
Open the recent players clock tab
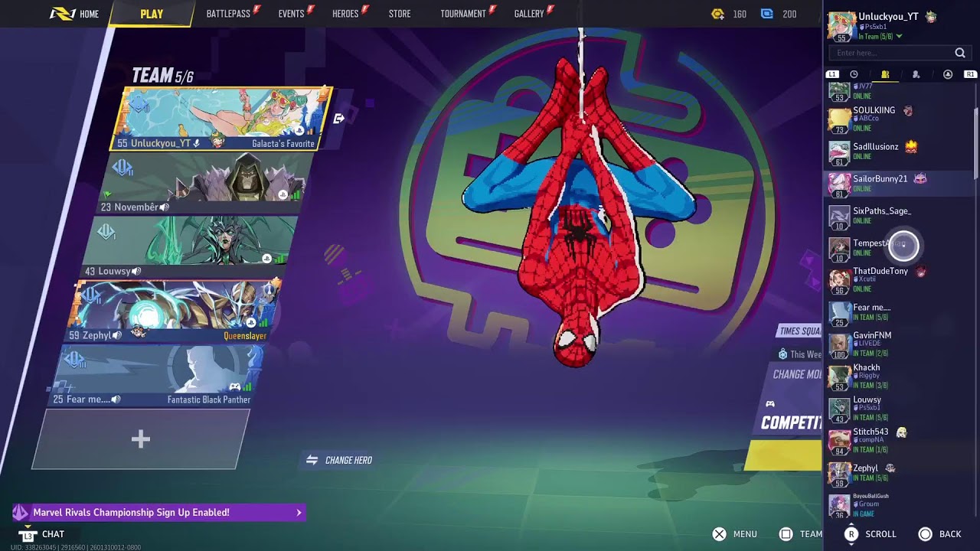(854, 74)
